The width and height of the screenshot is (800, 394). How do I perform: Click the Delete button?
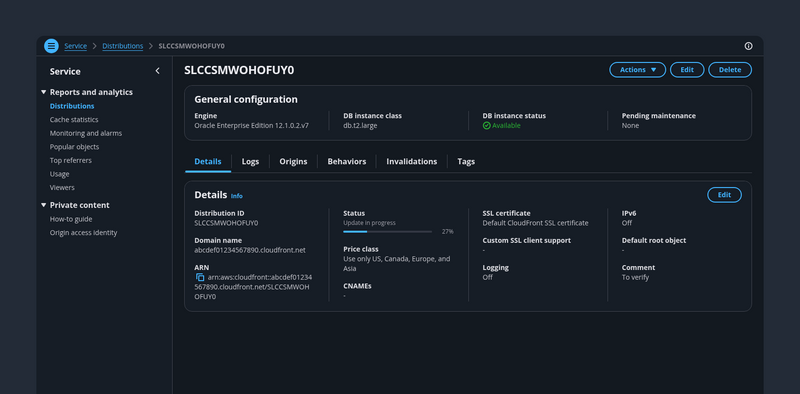click(730, 70)
